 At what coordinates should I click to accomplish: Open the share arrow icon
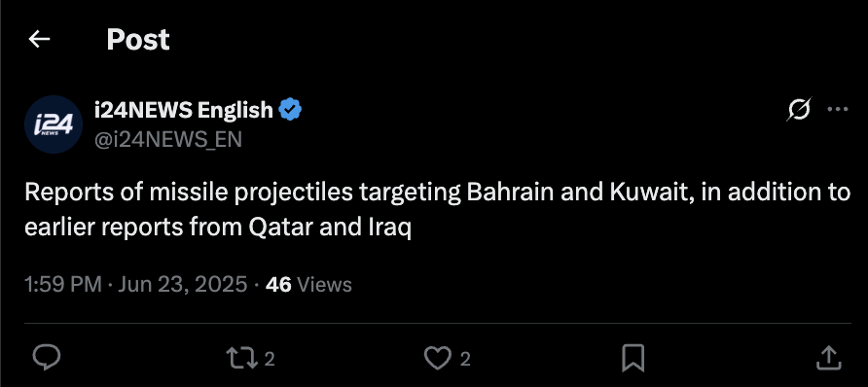click(x=829, y=358)
